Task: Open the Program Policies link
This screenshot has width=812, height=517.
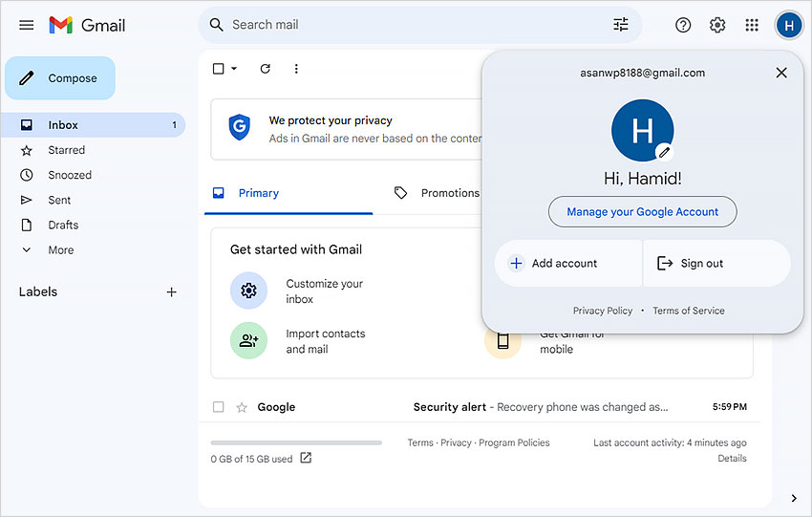Action: (514, 442)
